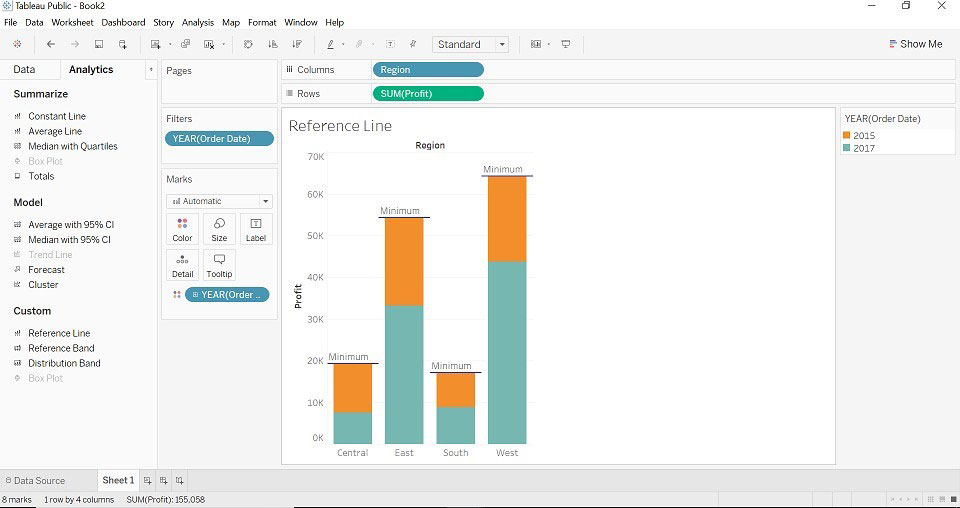Open the Worksheet menu

(x=72, y=22)
